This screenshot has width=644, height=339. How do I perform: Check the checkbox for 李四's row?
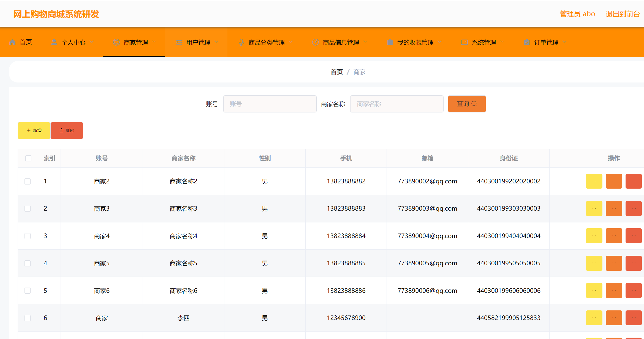click(x=28, y=318)
